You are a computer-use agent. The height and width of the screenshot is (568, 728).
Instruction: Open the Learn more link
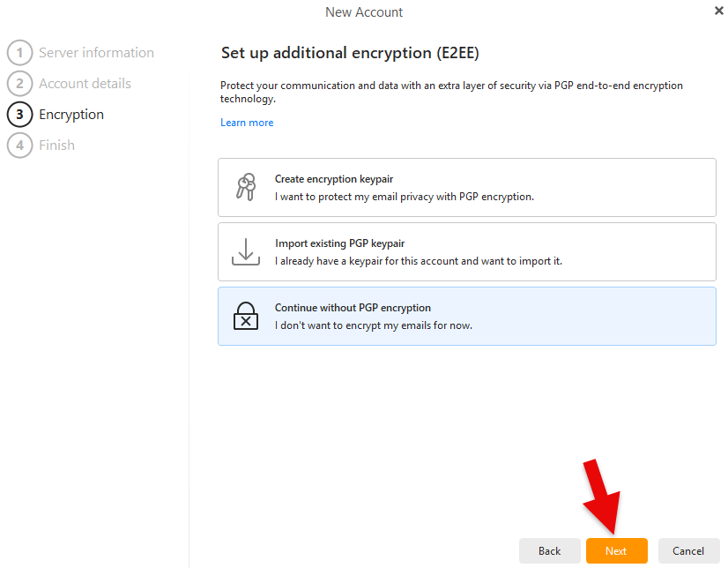coord(247,123)
